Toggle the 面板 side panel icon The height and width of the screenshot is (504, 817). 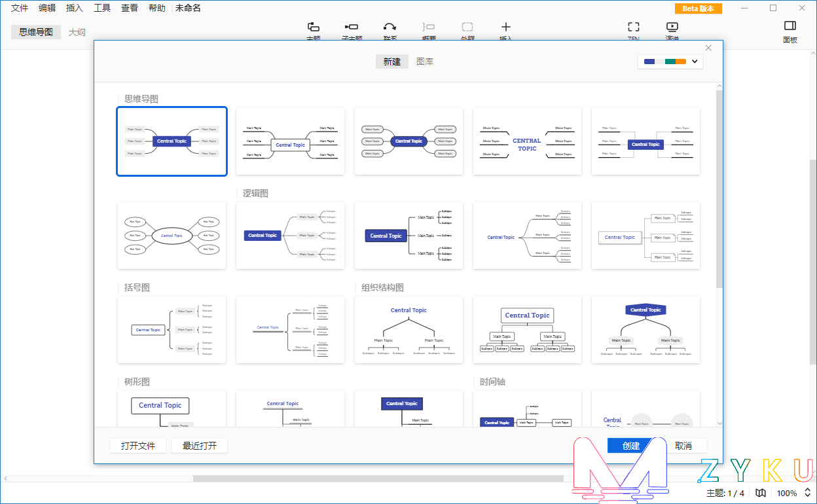(x=790, y=26)
